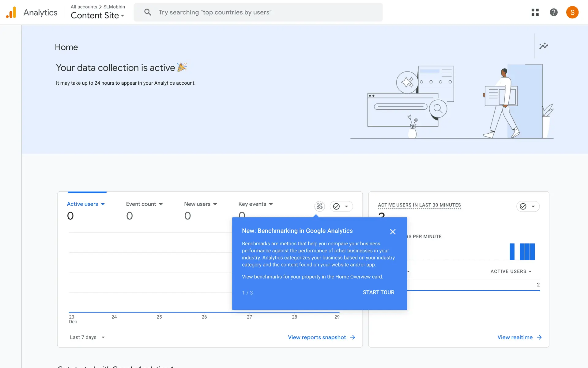Open the Content Site property selector
588x368 pixels.
coord(97,15)
